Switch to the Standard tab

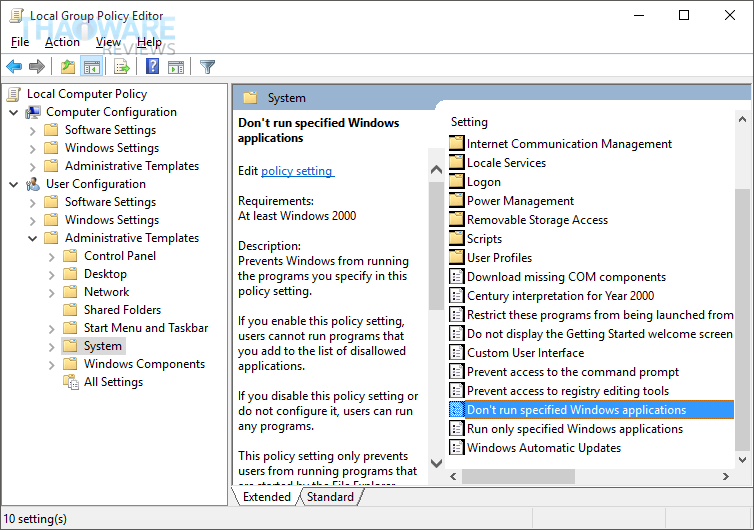(x=330, y=497)
